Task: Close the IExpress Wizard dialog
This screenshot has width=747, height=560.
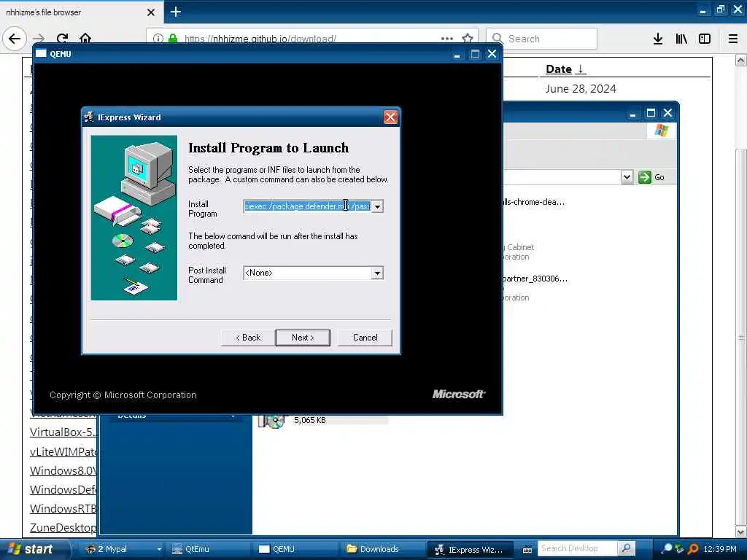Action: [390, 117]
